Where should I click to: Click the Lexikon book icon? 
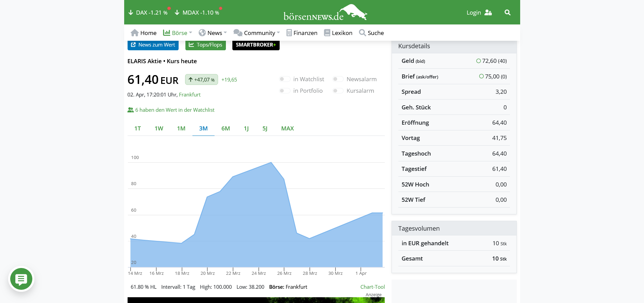[x=327, y=33]
